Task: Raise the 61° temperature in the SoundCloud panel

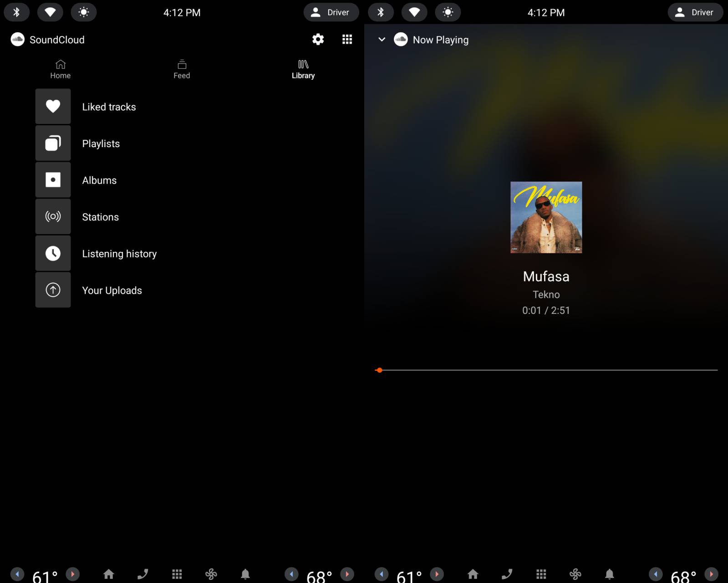Action: click(x=72, y=574)
